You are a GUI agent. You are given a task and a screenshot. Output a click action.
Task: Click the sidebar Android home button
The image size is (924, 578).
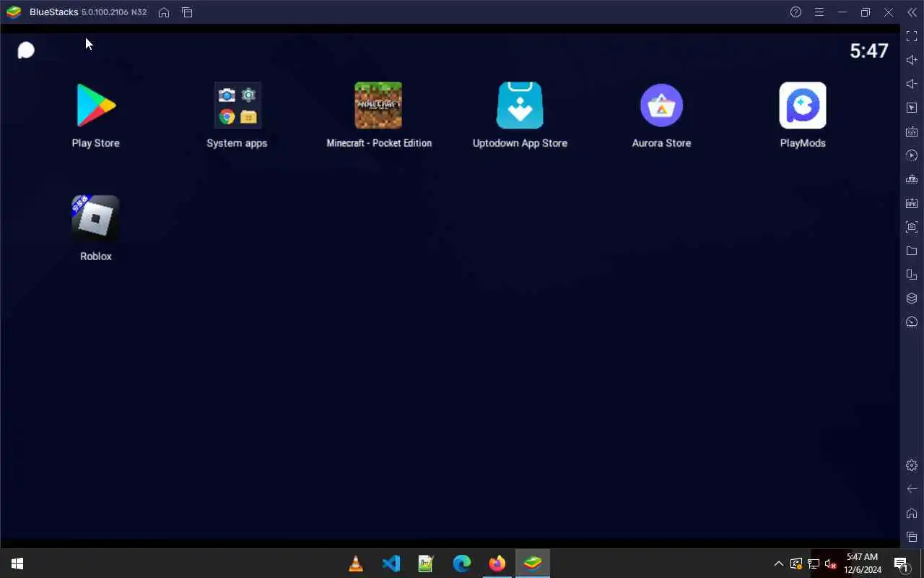point(912,513)
